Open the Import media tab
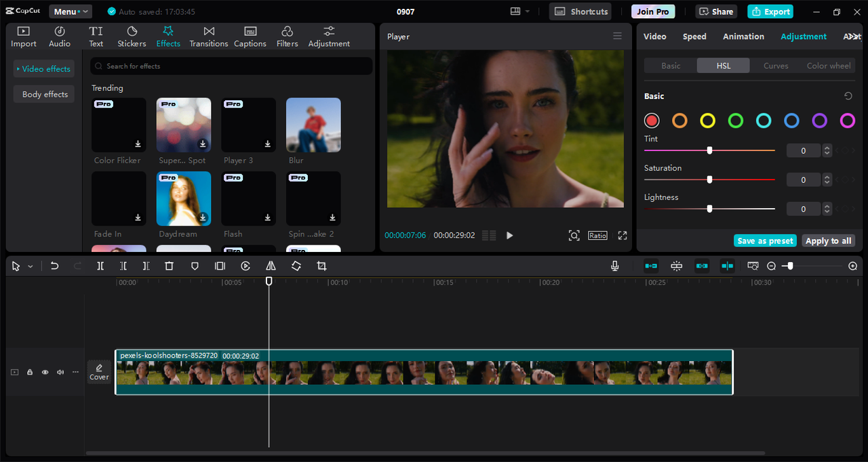 click(24, 37)
